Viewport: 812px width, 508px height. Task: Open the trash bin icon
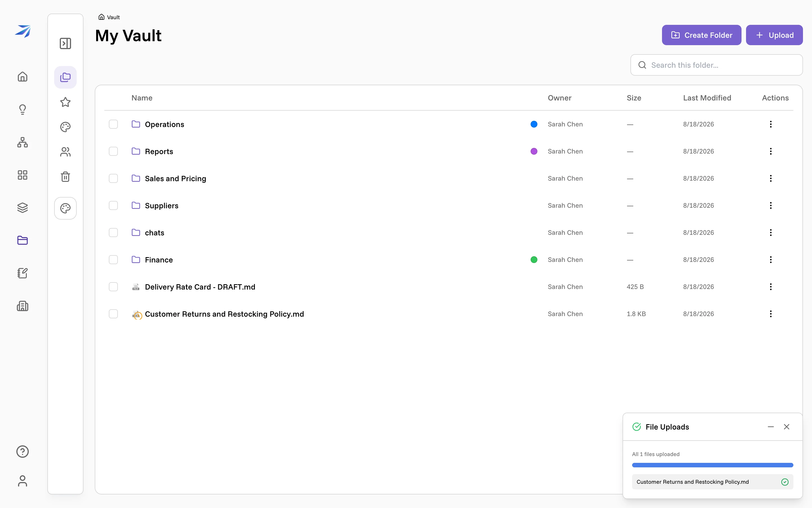pyautogui.click(x=65, y=177)
